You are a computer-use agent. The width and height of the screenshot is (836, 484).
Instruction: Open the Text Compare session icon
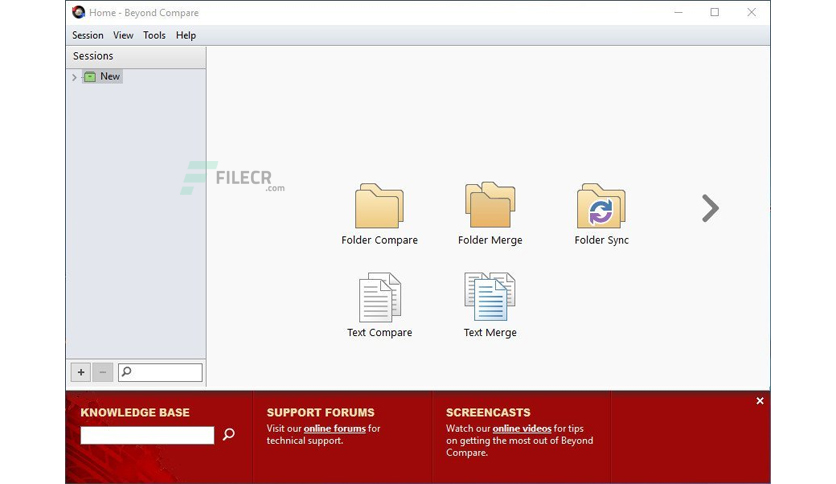[x=380, y=297]
